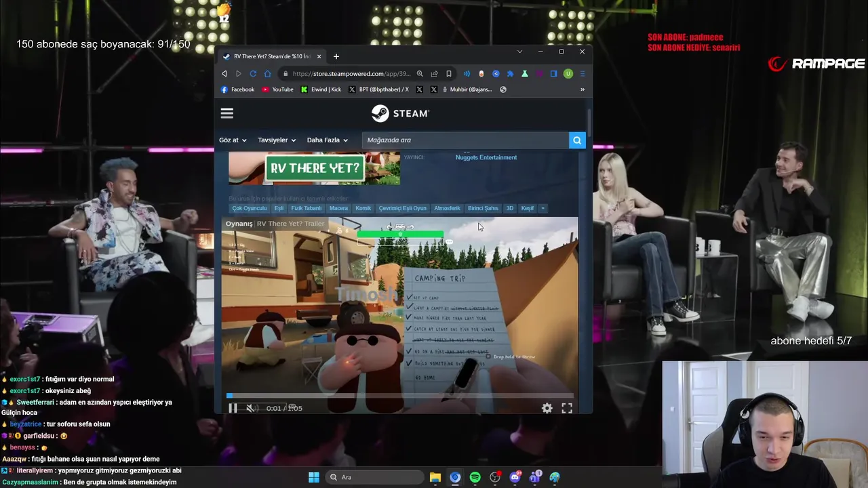This screenshot has height=488, width=868.
Task: Click the RV There Yet? game banner image
Action: (314, 168)
